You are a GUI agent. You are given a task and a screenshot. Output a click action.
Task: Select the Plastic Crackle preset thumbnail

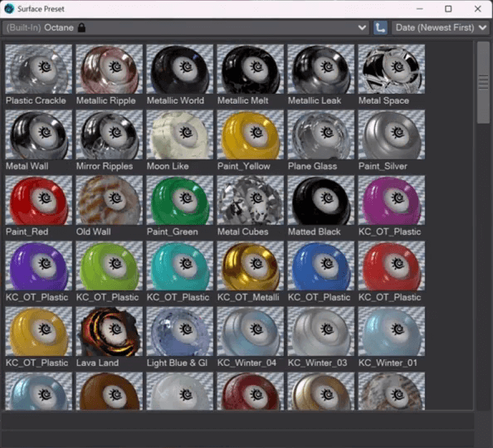click(x=39, y=69)
